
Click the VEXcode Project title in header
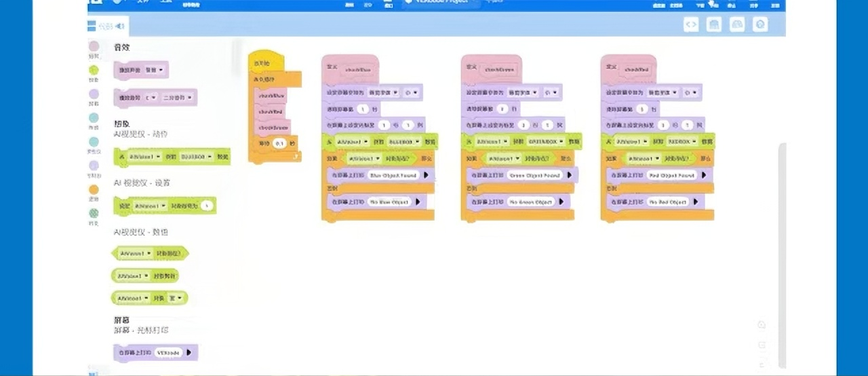[441, 2]
